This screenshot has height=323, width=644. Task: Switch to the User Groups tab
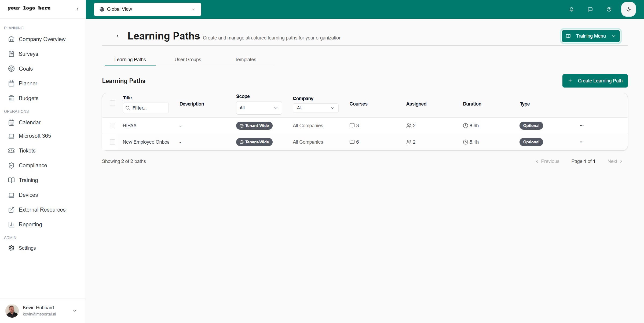(188, 59)
